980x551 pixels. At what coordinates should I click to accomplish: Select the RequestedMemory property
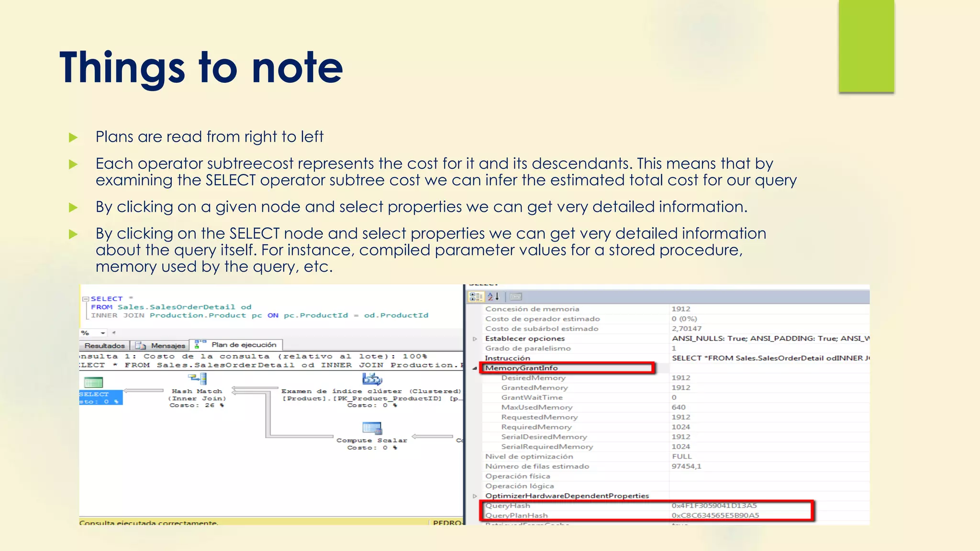[539, 417]
